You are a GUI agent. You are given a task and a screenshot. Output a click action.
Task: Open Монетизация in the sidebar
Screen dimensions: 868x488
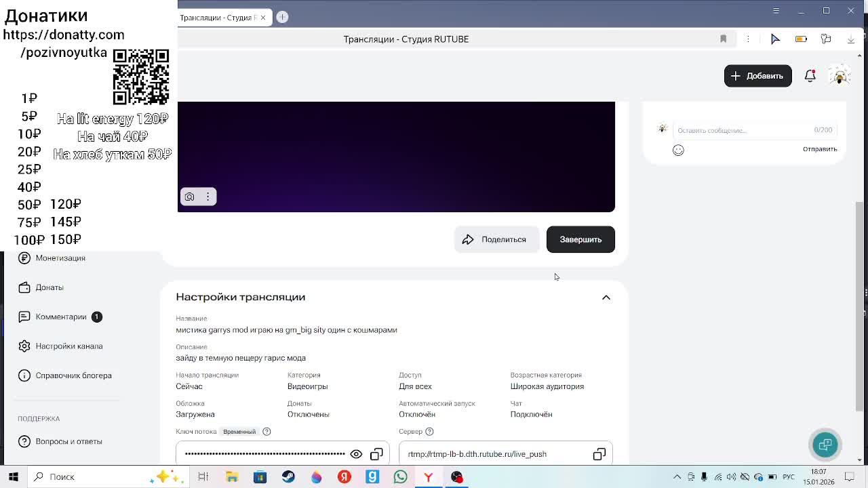[x=52, y=258]
